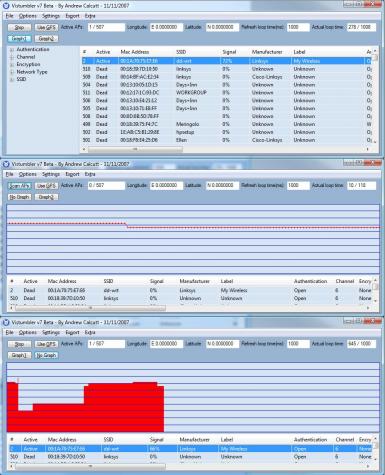The image size is (385, 475).
Task: Click the Stop button in the top window
Action: click(x=20, y=27)
